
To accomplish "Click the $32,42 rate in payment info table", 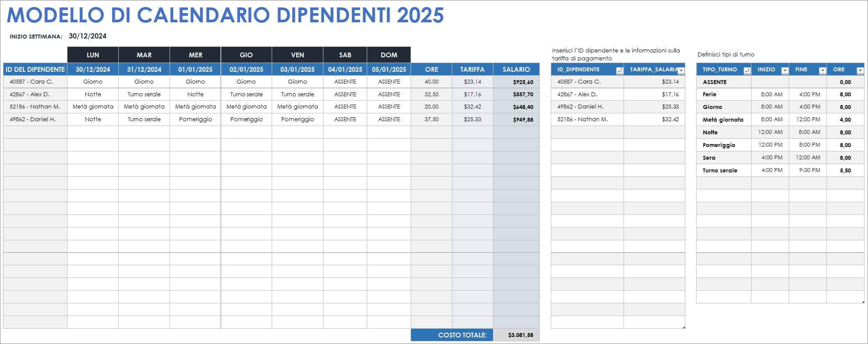I will click(654, 119).
